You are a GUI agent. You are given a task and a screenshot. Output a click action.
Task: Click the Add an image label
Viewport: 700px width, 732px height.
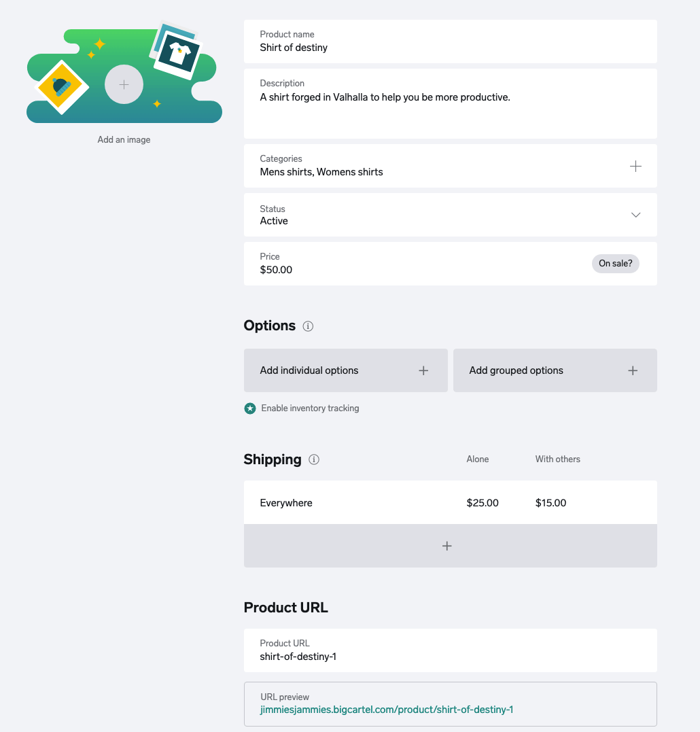[124, 139]
